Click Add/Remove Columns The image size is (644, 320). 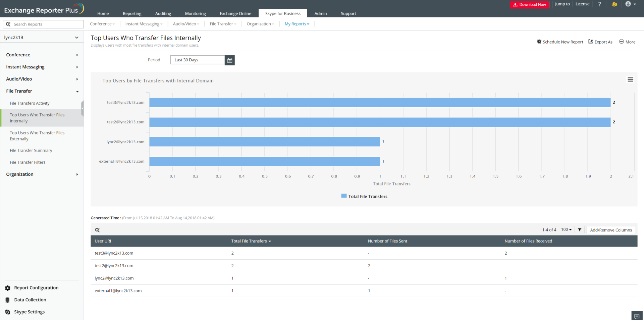click(x=611, y=230)
